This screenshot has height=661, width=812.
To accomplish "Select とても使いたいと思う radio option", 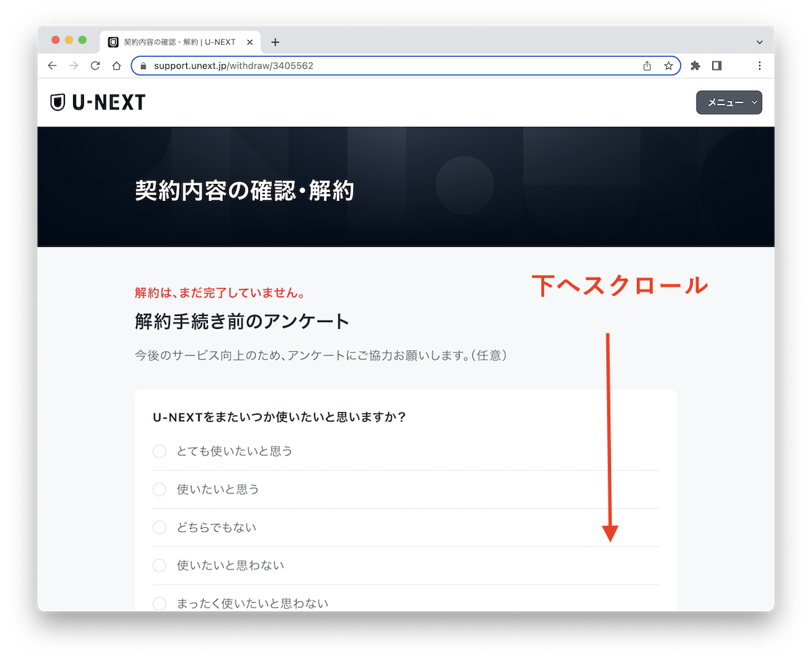I will pyautogui.click(x=159, y=451).
